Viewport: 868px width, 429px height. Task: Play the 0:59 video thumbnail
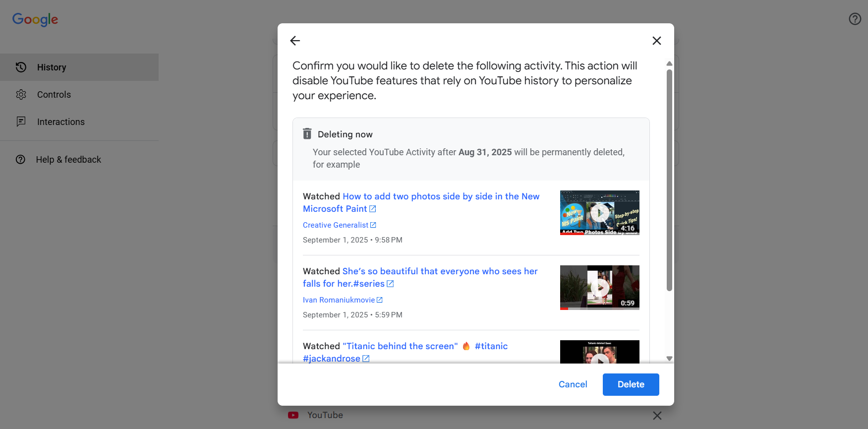coord(600,287)
